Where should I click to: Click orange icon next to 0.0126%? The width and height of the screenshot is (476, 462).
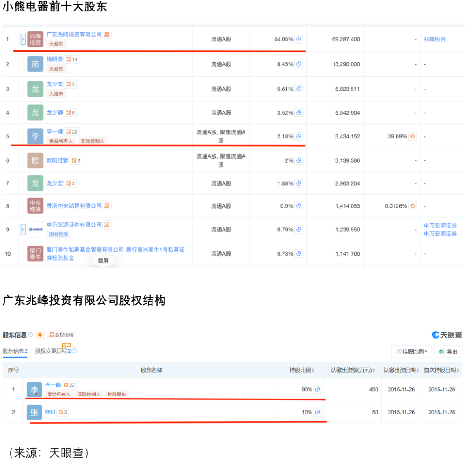coord(413,206)
